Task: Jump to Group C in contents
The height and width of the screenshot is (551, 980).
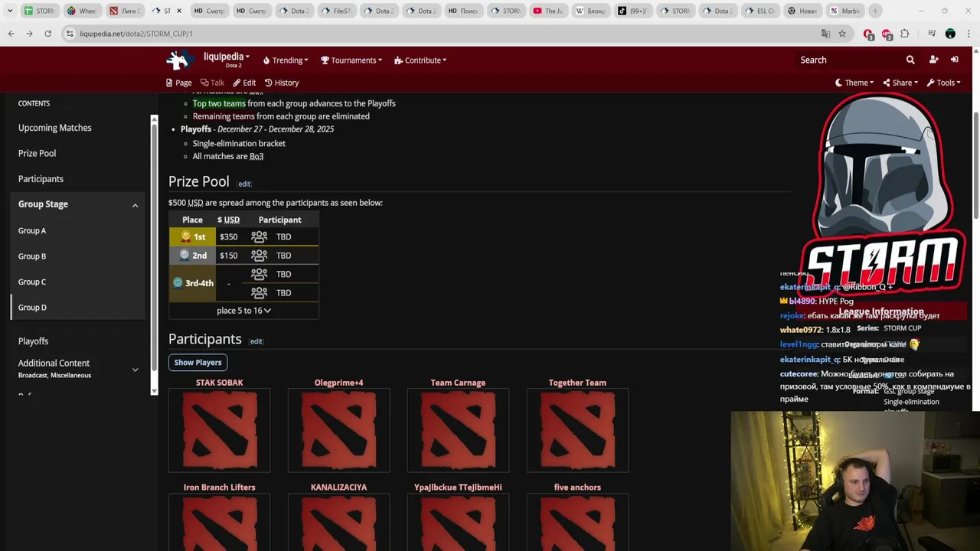Action: (x=32, y=282)
